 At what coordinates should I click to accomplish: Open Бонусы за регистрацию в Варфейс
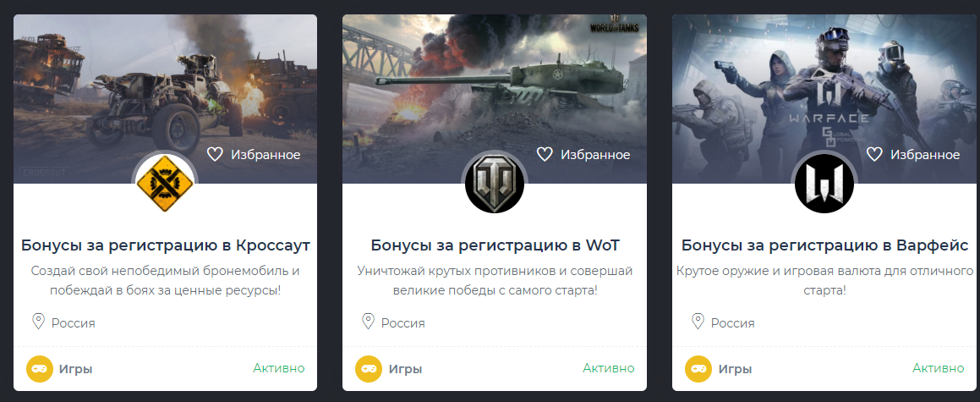point(825,245)
